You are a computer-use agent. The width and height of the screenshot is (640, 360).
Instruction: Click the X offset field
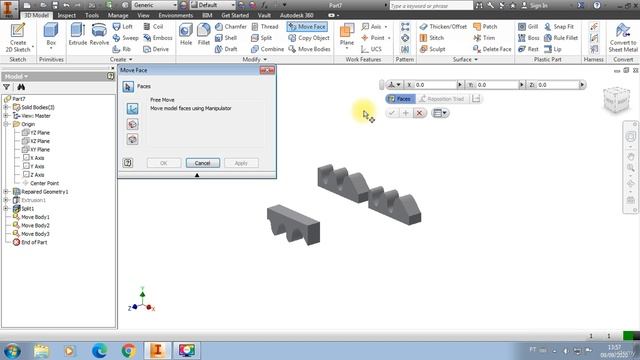click(x=435, y=85)
